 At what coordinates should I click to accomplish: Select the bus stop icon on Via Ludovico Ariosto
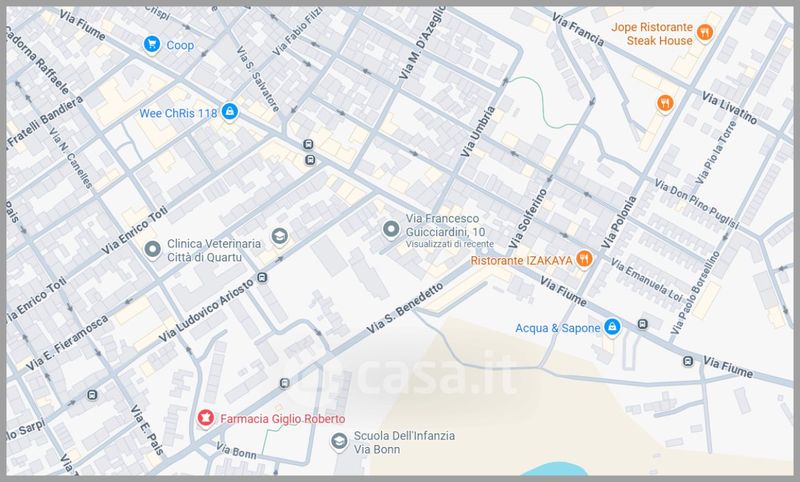262,278
